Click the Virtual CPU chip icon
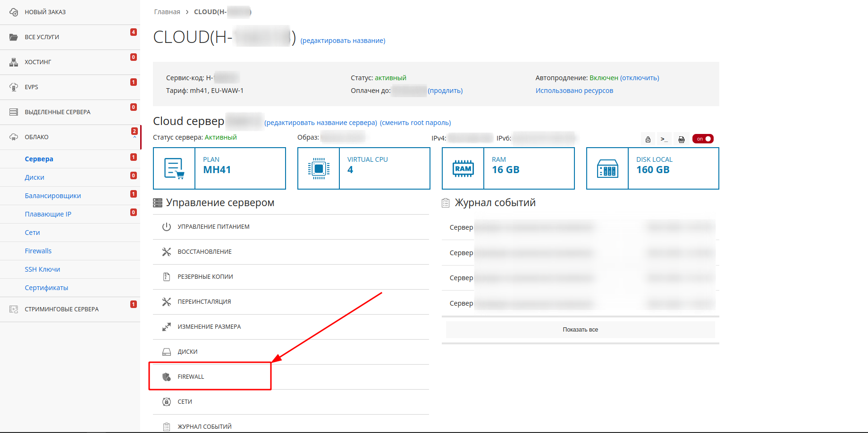The image size is (868, 433). [x=319, y=168]
